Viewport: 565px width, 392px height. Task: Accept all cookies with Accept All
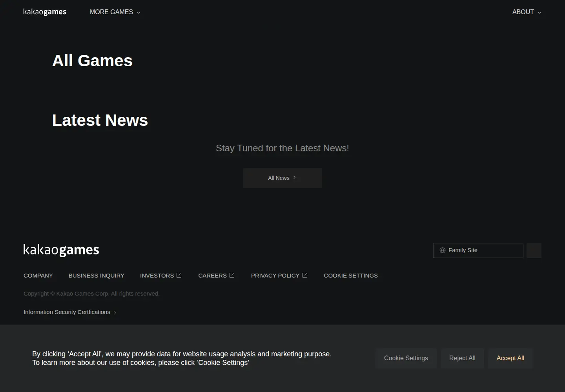[510, 358]
